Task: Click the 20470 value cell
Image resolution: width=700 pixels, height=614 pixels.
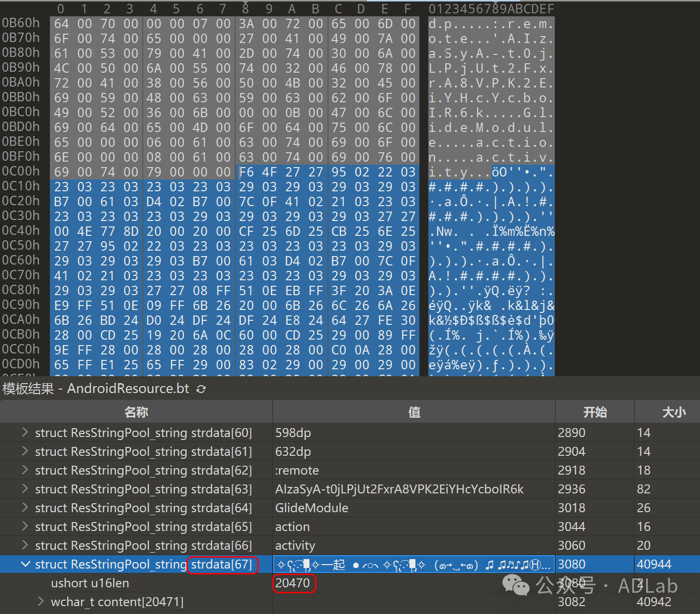Action: 292,583
